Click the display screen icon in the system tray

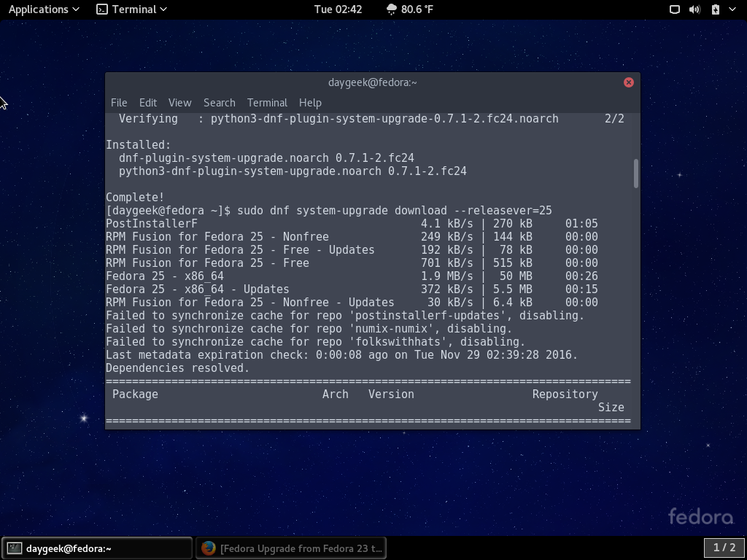[x=675, y=9]
